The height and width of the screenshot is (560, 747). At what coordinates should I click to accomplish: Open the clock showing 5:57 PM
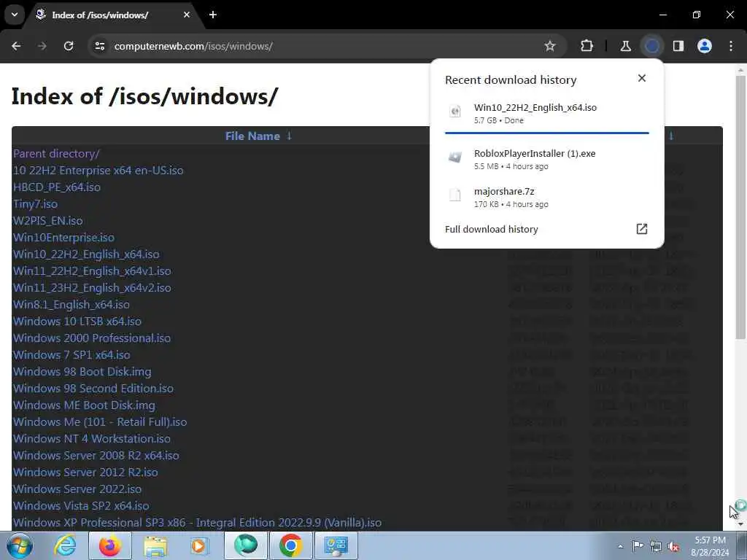click(x=710, y=546)
